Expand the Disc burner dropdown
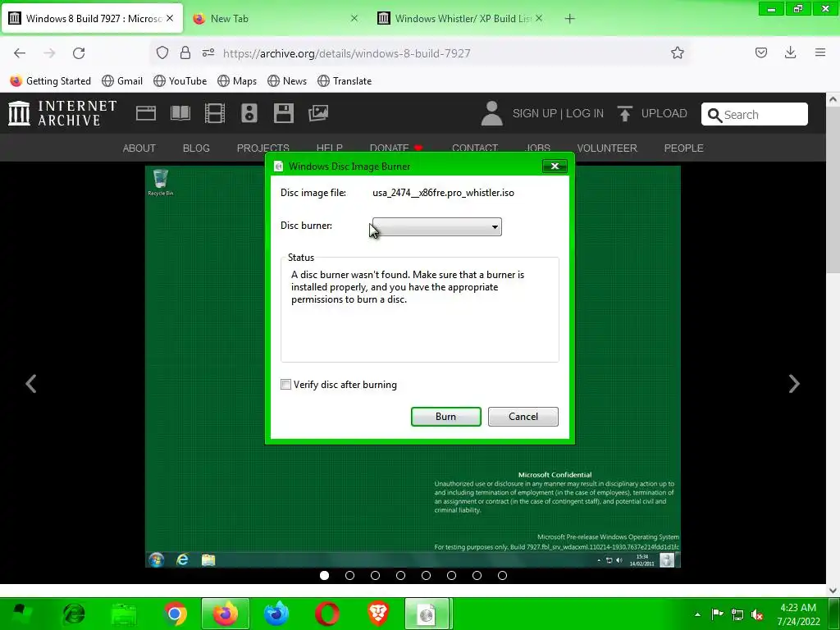The height and width of the screenshot is (630, 840). 437,226
